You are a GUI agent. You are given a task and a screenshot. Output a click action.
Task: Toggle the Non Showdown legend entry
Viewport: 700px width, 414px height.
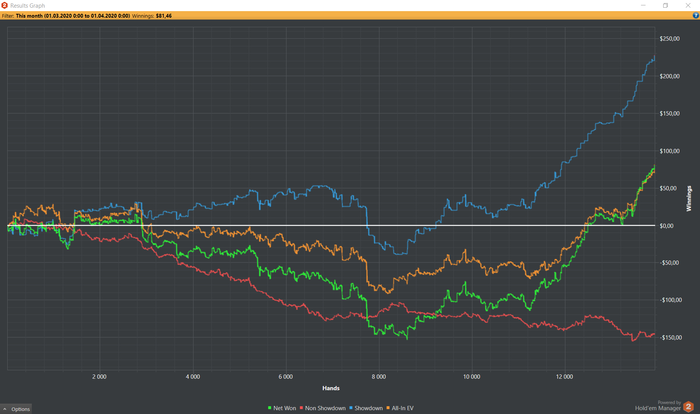(x=323, y=408)
